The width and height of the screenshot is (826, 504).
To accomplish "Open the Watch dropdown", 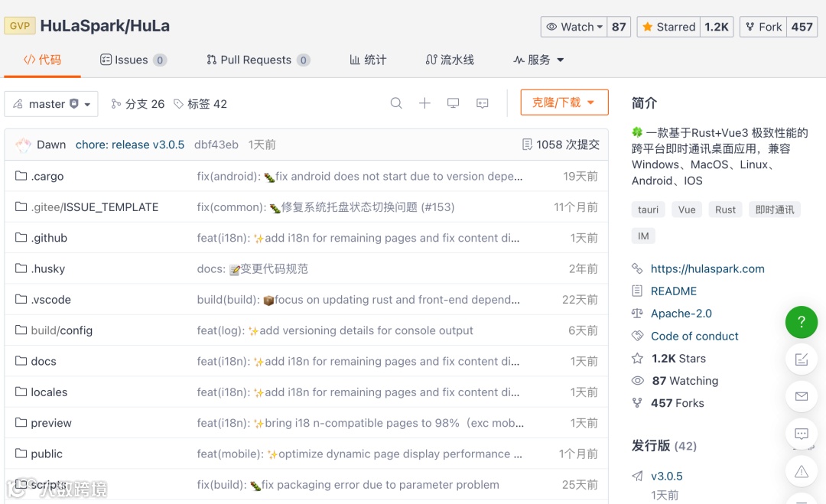I will tap(574, 27).
